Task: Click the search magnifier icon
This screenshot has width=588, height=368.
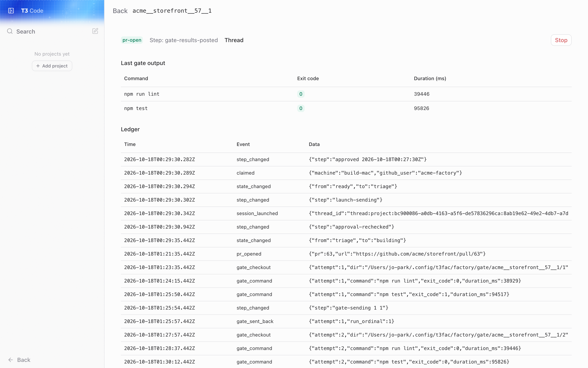Action: [x=10, y=31]
